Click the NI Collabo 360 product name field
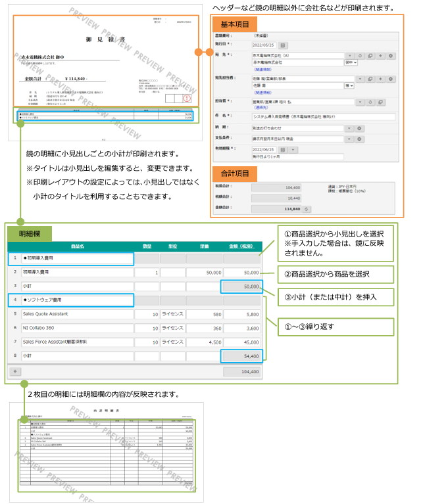Image resolution: width=421 pixels, height=504 pixels. [x=77, y=328]
